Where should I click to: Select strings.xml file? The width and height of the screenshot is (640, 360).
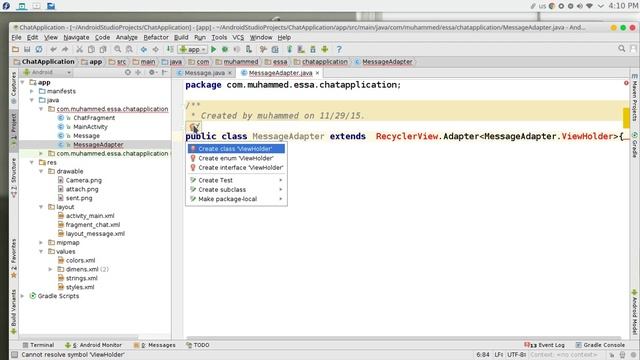tap(82, 278)
